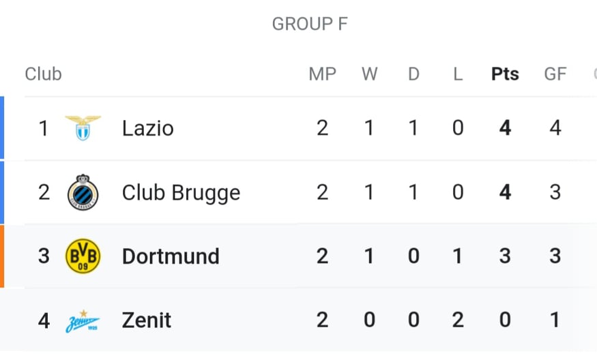
Task: Click the orange qualification bar beside Dortmund
Action: [x=2, y=256]
